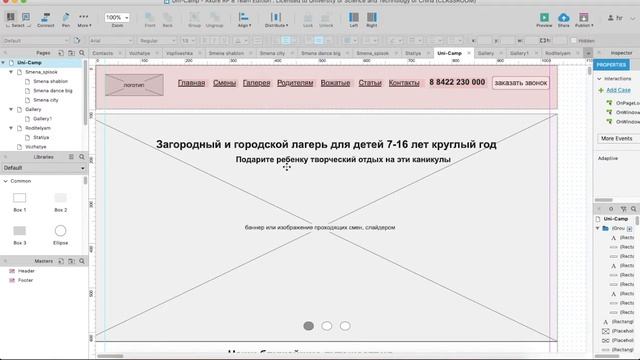
Task: Open the Publish menu icon
Action: [x=584, y=19]
